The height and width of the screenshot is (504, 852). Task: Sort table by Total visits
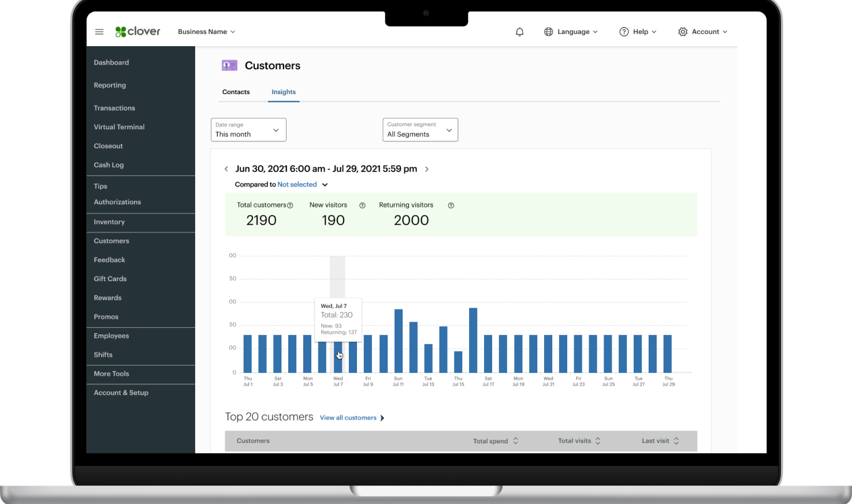click(x=598, y=441)
